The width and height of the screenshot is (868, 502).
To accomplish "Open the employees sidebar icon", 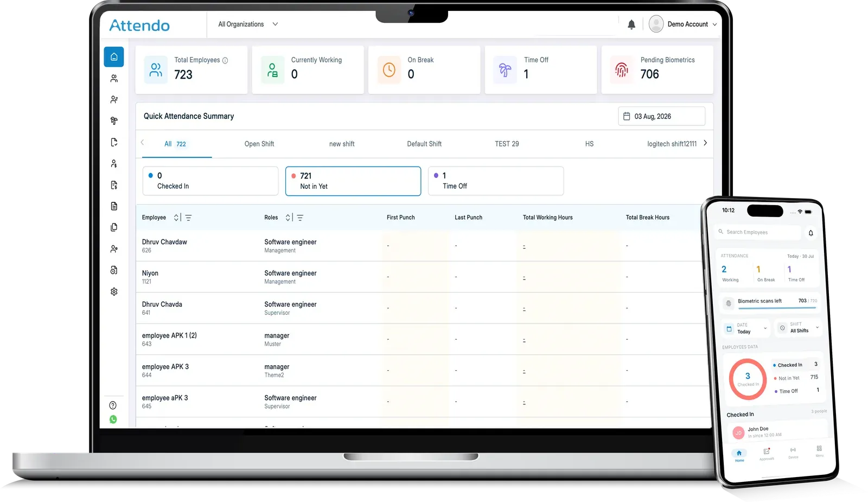I will pos(114,79).
